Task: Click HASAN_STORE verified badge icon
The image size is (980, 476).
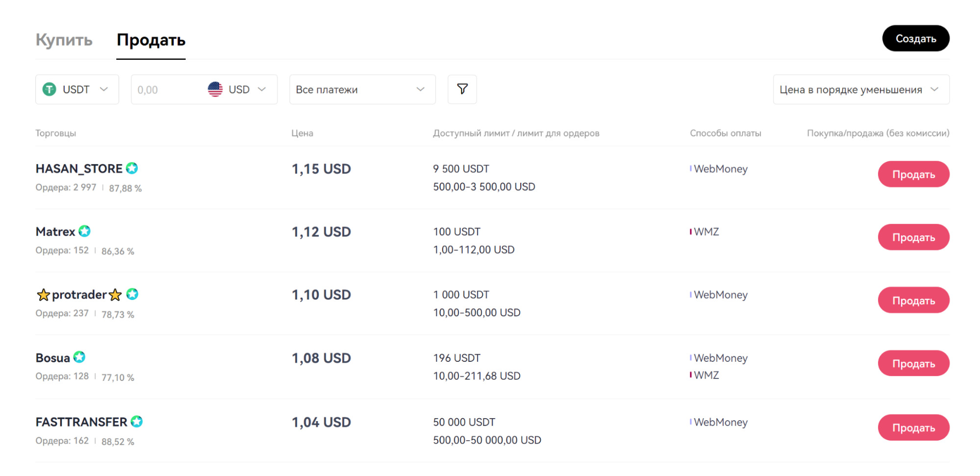Action: point(132,168)
